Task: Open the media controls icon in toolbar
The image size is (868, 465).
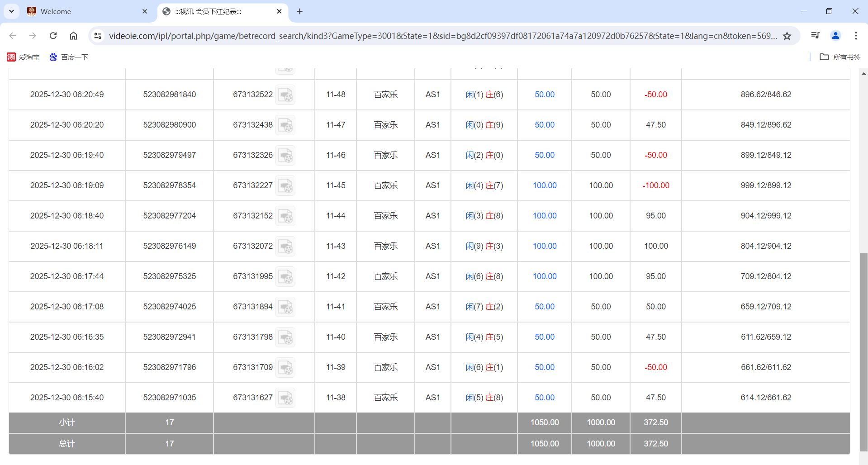Action: (x=815, y=36)
